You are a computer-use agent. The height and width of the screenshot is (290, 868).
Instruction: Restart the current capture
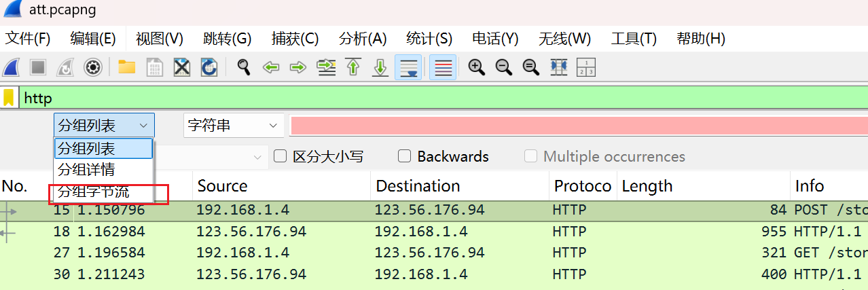pos(65,67)
